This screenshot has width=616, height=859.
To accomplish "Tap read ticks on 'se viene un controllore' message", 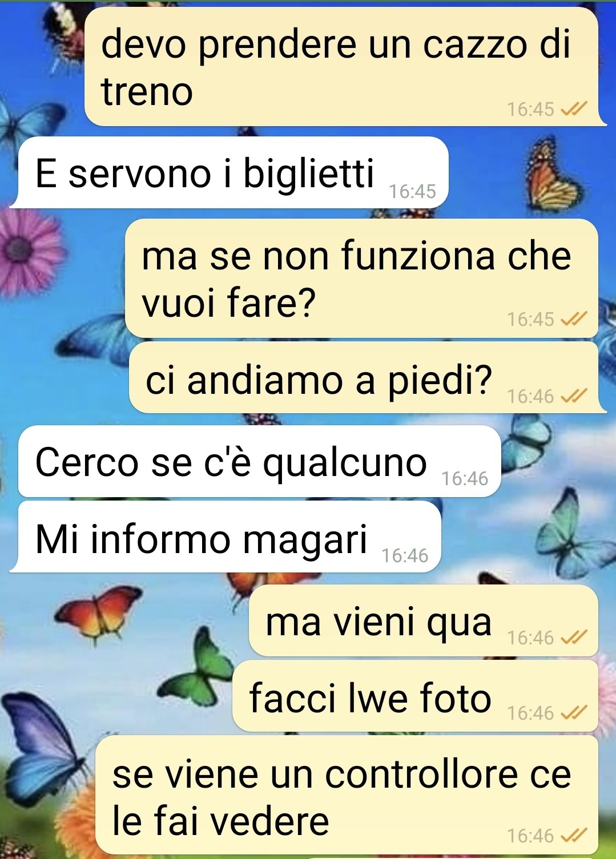I will (x=574, y=836).
